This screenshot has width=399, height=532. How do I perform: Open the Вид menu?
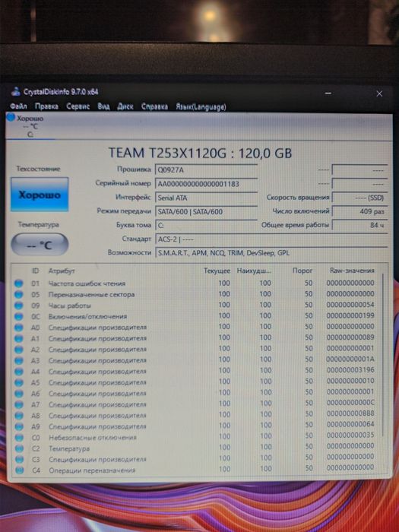click(x=103, y=106)
